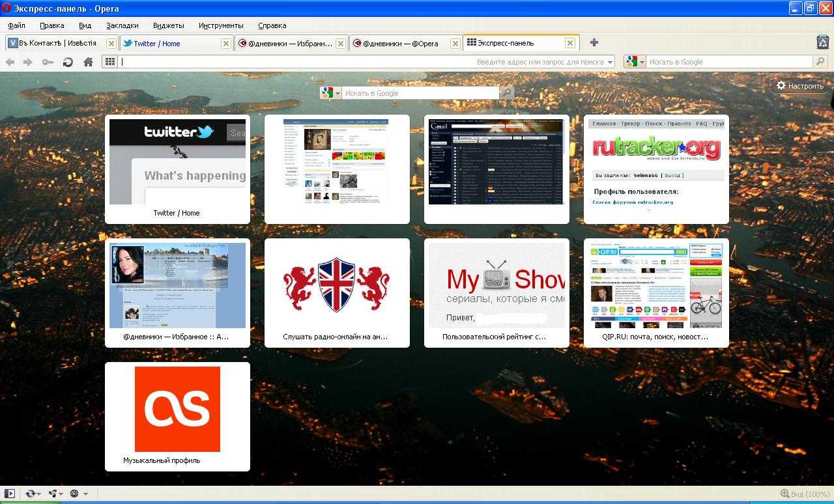This screenshot has width=834, height=504.
Task: Open the Виджеты menu
Action: pos(168,25)
